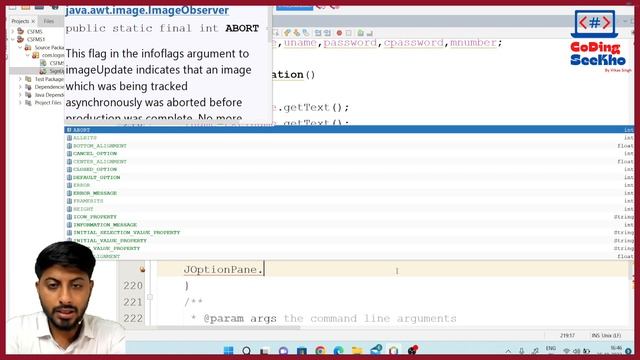Choose CENTER_ALIGNMENT from the completion list
The image size is (640, 360).
tap(349, 162)
